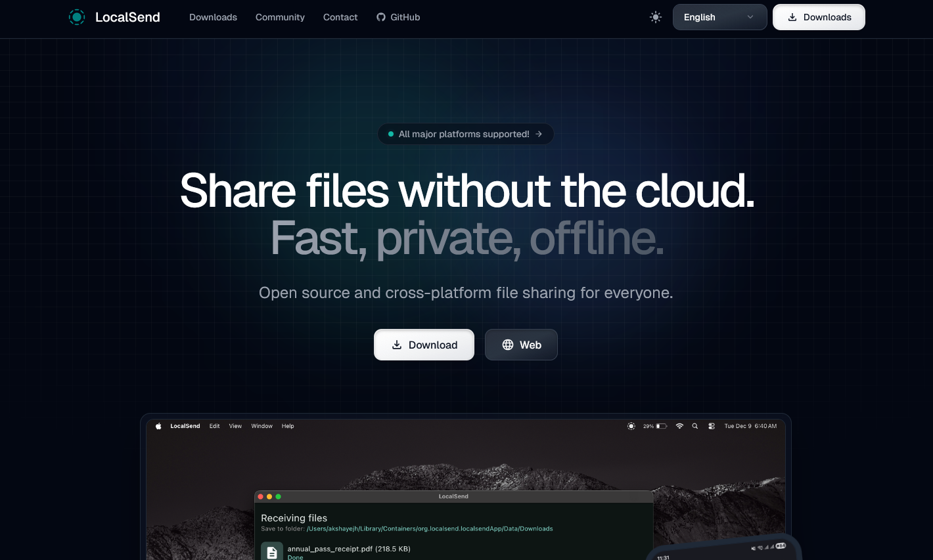The width and height of the screenshot is (933, 560).
Task: Click the Spotlight search icon in mockup
Action: [695, 426]
